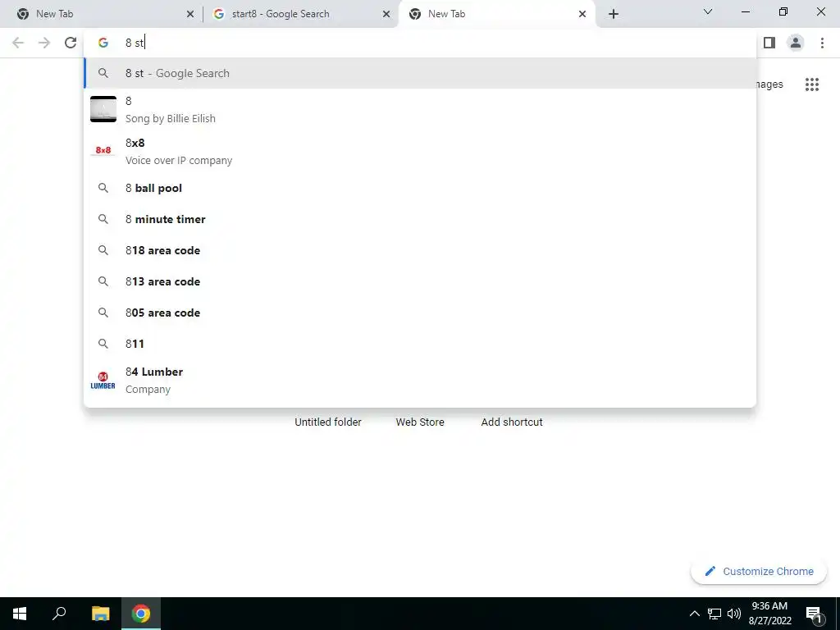Open the Web Store shortcut
The width and height of the screenshot is (840, 630).
420,422
